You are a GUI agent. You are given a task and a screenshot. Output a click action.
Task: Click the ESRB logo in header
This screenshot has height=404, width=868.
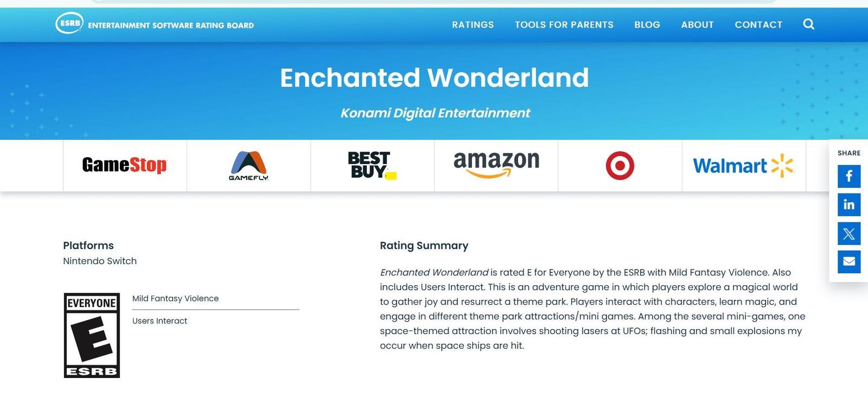pos(69,23)
